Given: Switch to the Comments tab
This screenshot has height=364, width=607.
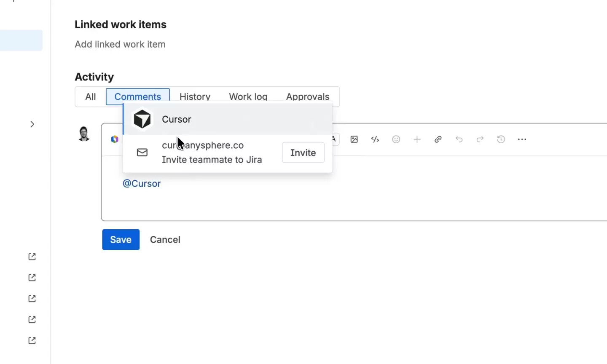Looking at the screenshot, I should click(137, 96).
